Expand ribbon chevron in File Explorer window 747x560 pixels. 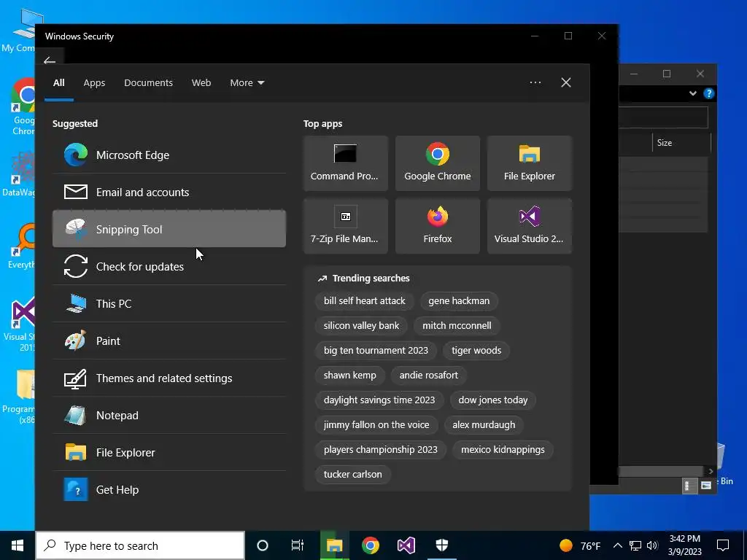(693, 93)
